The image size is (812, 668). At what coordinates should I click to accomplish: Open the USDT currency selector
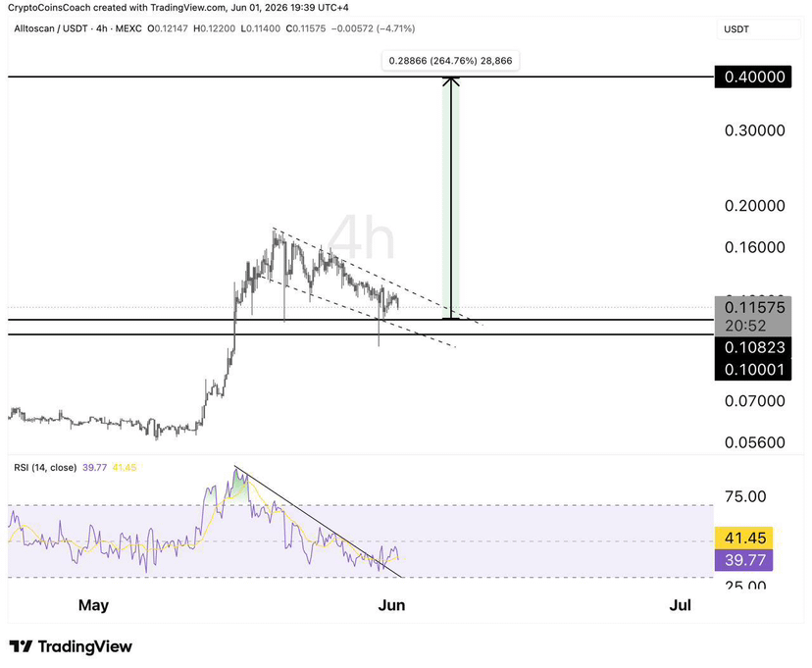pyautogui.click(x=758, y=29)
